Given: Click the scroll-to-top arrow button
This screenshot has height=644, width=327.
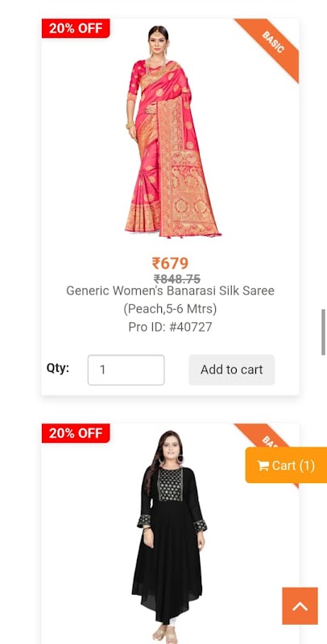Looking at the screenshot, I should pos(300,606).
